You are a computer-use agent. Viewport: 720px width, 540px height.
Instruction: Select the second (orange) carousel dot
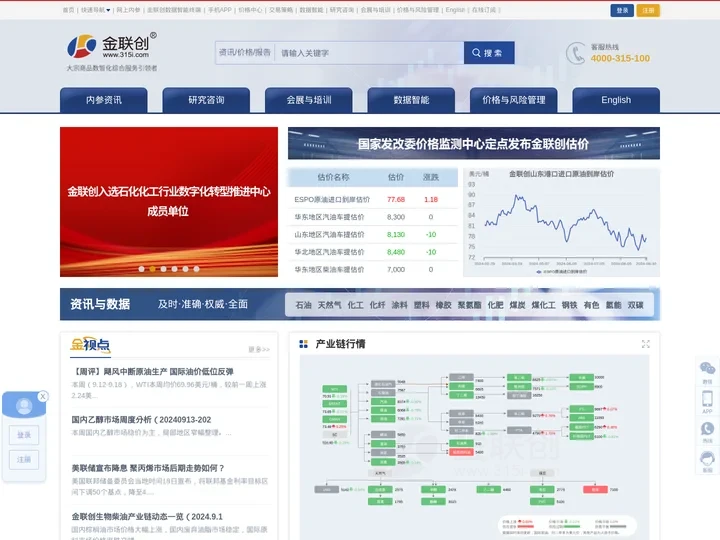(152, 269)
